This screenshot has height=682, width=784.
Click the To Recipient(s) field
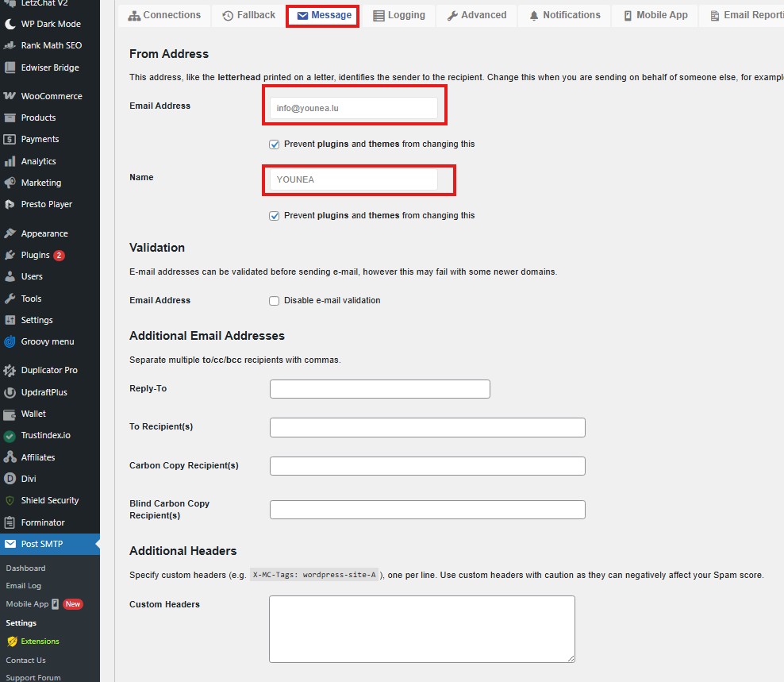pos(428,427)
